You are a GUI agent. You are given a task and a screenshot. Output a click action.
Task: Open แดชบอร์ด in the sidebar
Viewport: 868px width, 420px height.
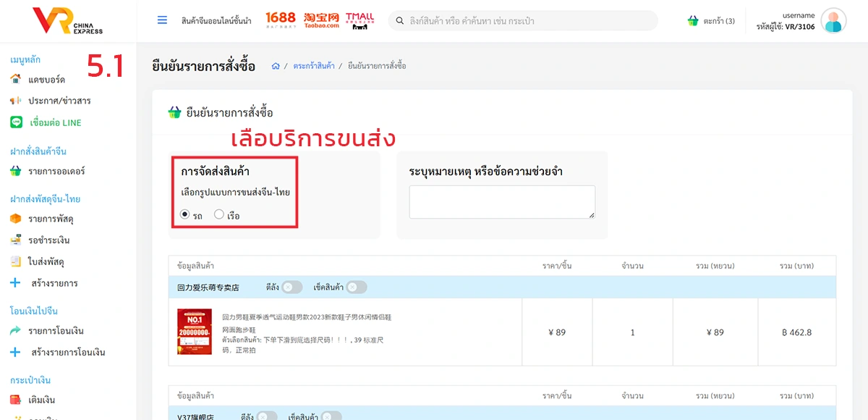coord(46,79)
